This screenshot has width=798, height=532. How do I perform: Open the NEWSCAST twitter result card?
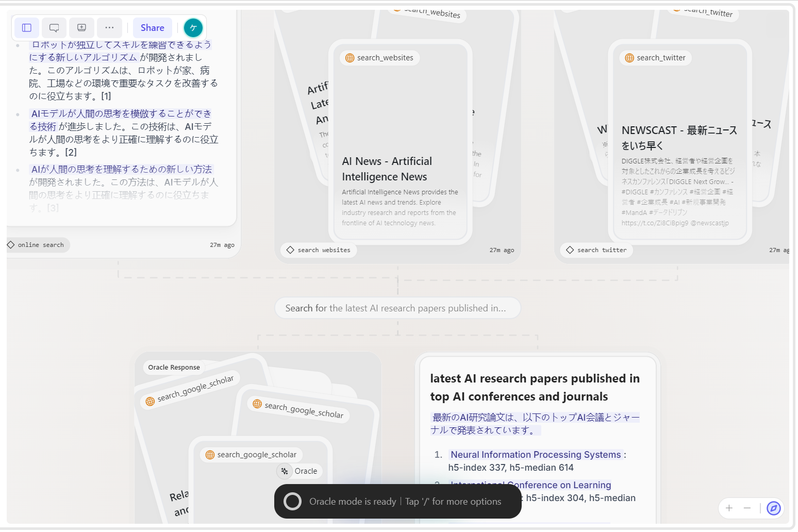(x=679, y=138)
